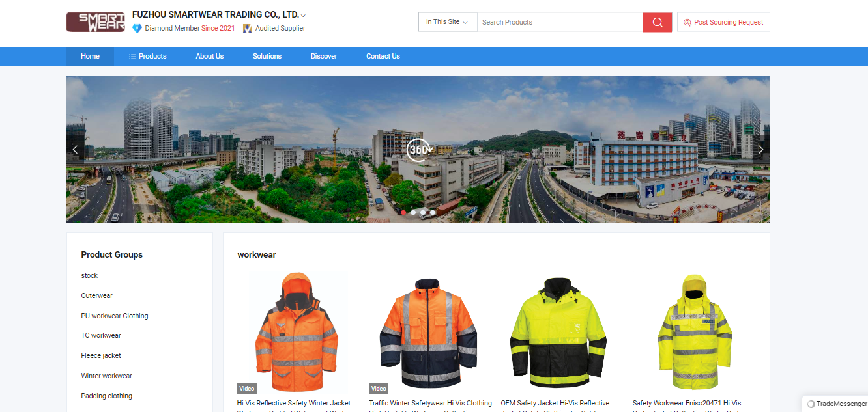Open the yellow-black OEM Safety Jacket thumbnail
This screenshot has width=868, height=412.
(558, 332)
